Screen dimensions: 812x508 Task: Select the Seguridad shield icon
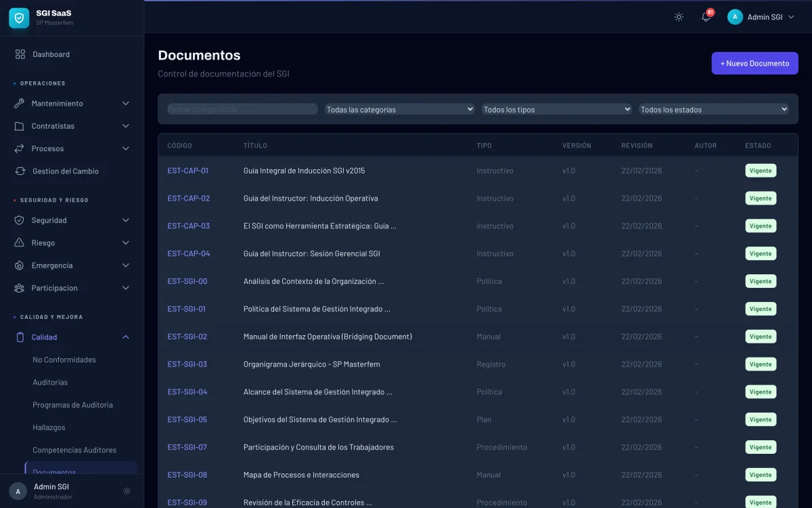coord(19,220)
